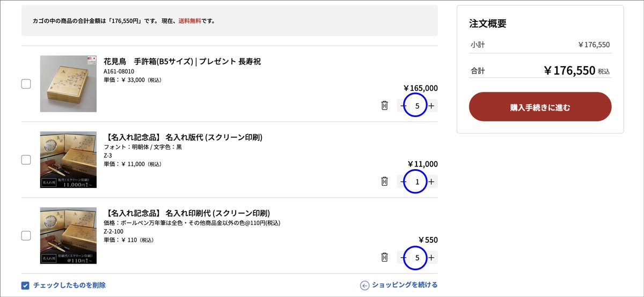The image size is (644, 297).
Task: Open the 名入れ版代 product image
Action: click(68, 160)
